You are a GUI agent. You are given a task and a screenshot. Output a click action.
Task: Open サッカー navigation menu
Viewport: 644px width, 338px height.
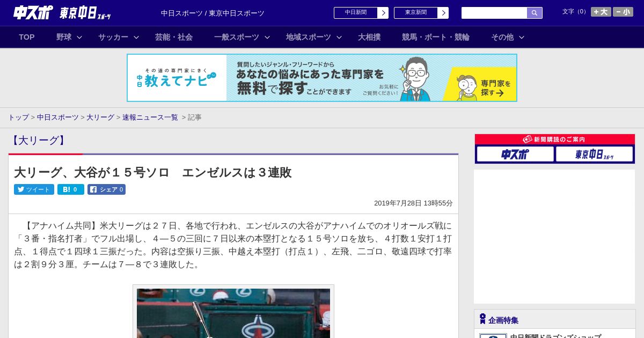click(113, 37)
